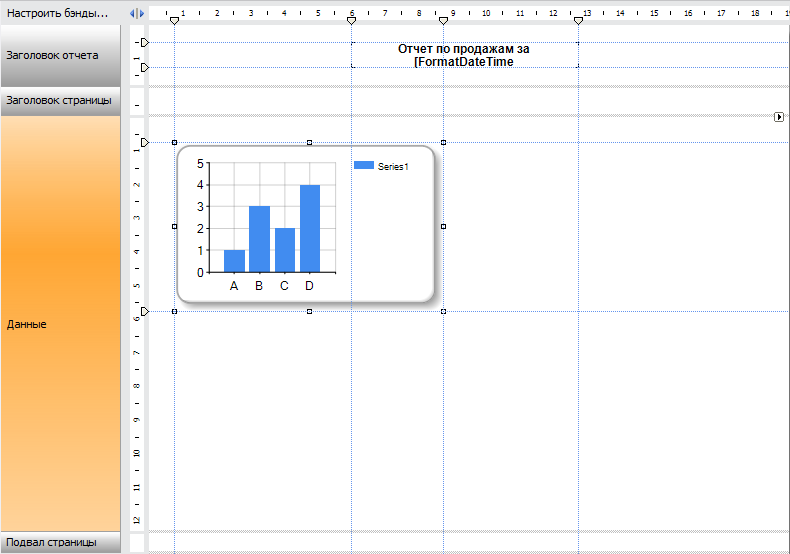
Task: Click the chart's top-center resize handle
Action: (x=309, y=143)
